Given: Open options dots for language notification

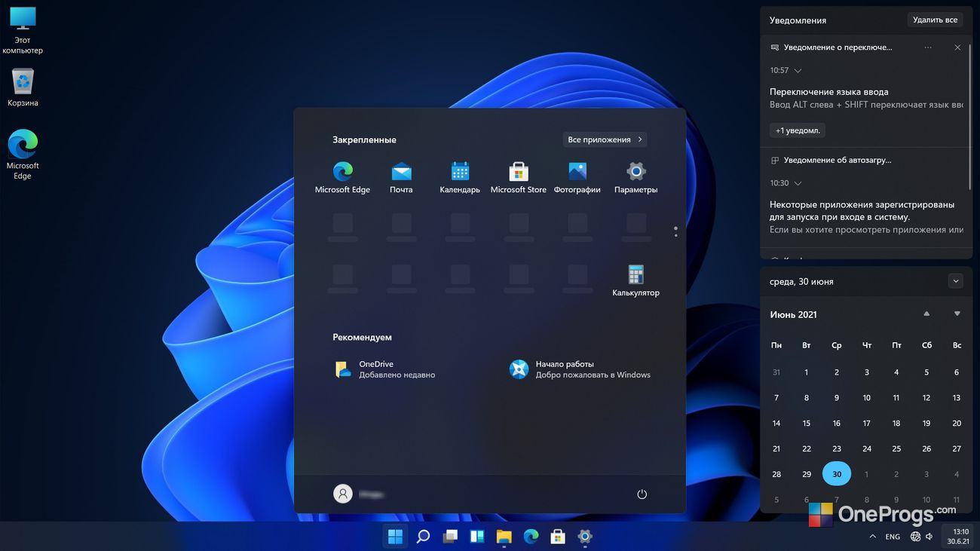Looking at the screenshot, I should [928, 47].
